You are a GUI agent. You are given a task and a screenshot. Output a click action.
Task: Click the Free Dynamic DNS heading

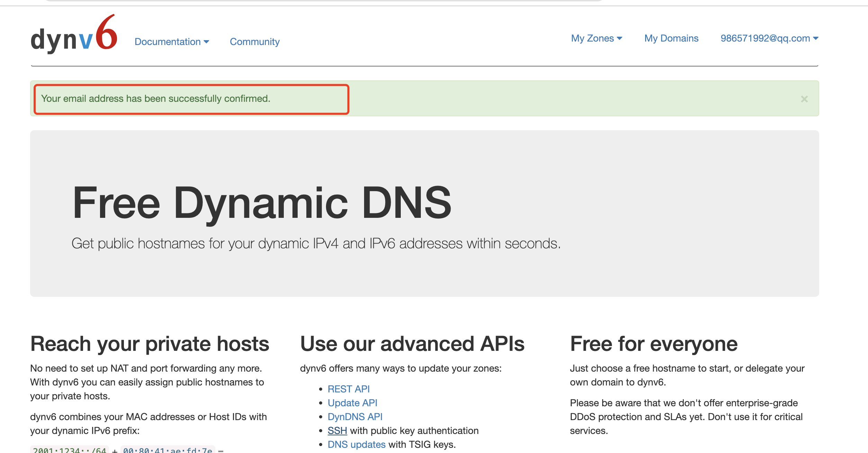(262, 203)
